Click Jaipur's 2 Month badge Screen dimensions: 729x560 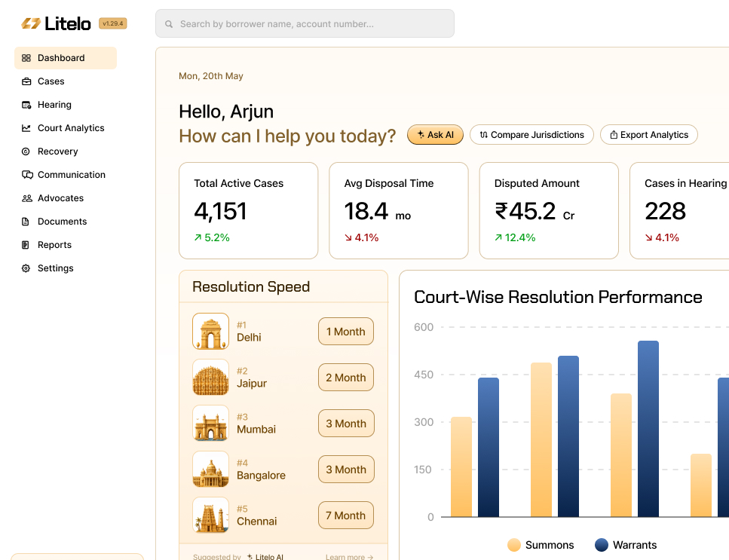(346, 378)
